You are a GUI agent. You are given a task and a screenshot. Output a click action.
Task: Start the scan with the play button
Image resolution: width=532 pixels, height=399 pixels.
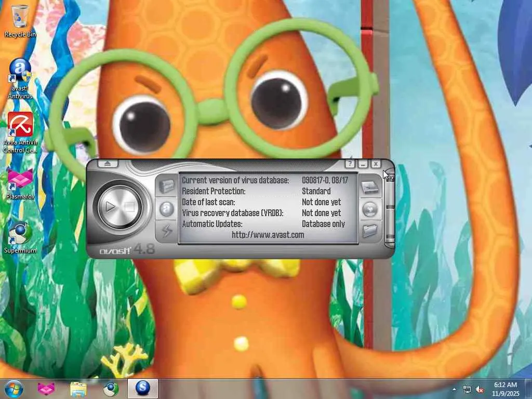click(x=111, y=207)
